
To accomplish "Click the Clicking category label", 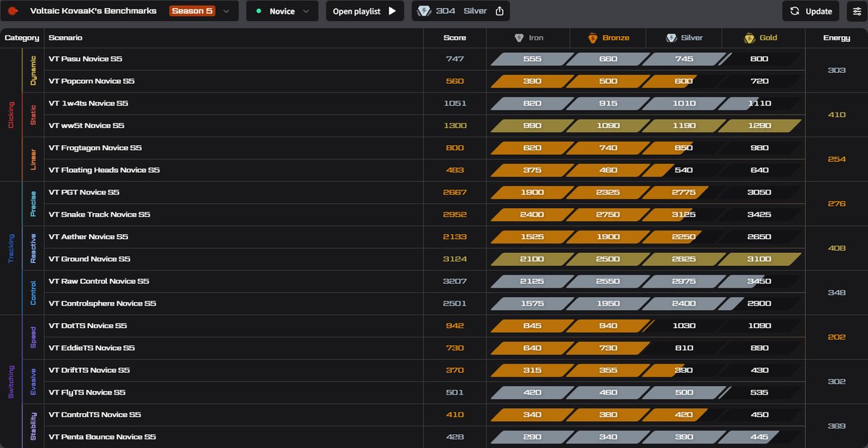I will [x=11, y=115].
